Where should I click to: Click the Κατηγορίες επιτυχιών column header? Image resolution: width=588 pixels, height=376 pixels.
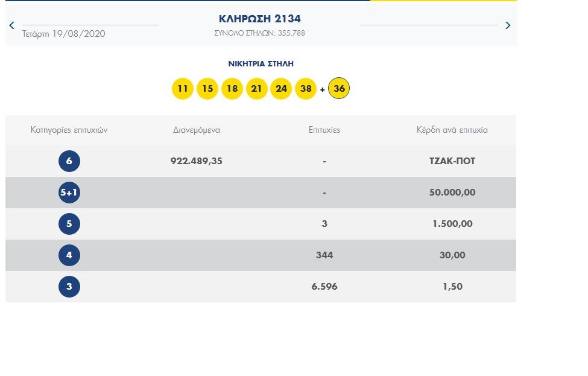click(69, 130)
